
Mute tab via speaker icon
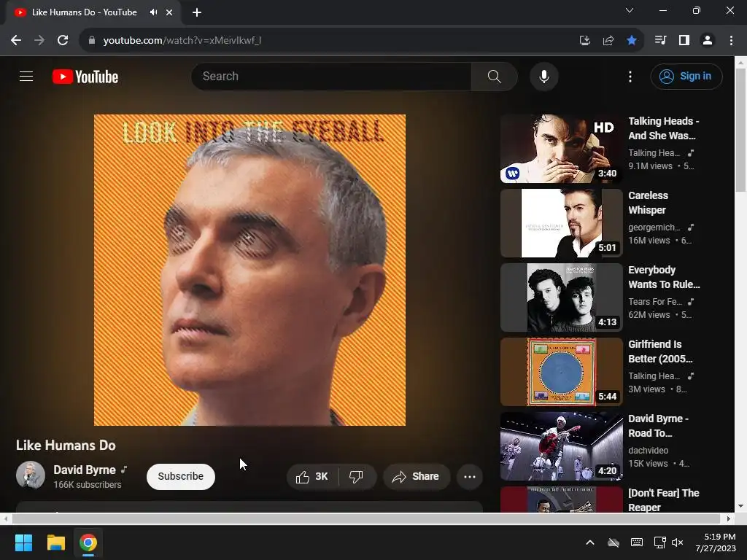(153, 12)
